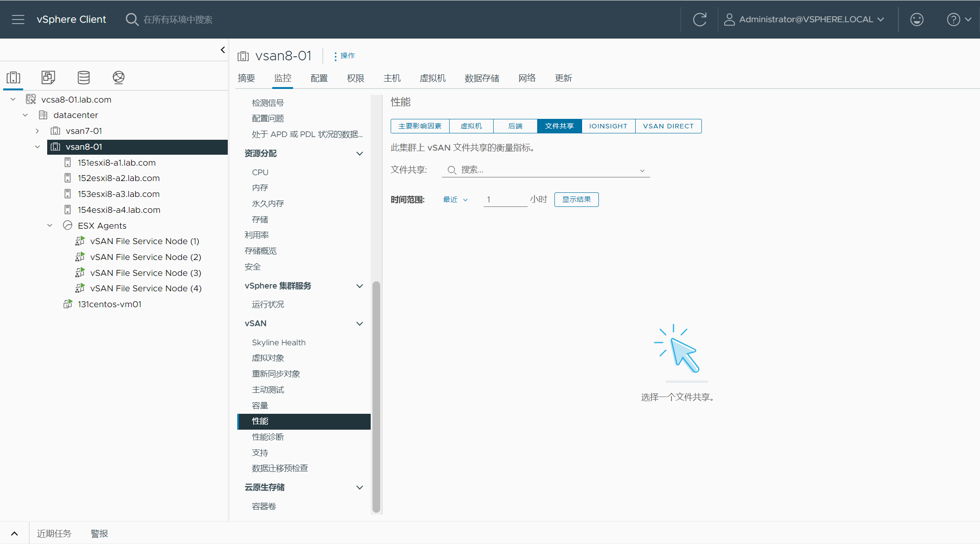Click the search icon in file share field

coord(452,170)
